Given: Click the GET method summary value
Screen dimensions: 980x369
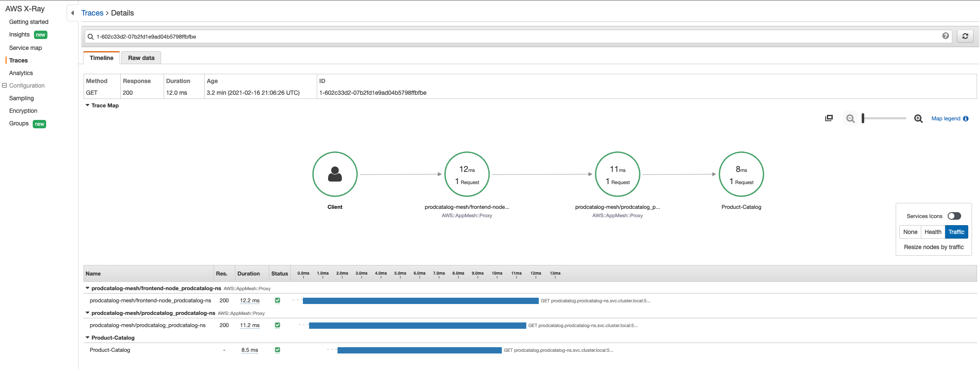Looking at the screenshot, I should (92, 93).
